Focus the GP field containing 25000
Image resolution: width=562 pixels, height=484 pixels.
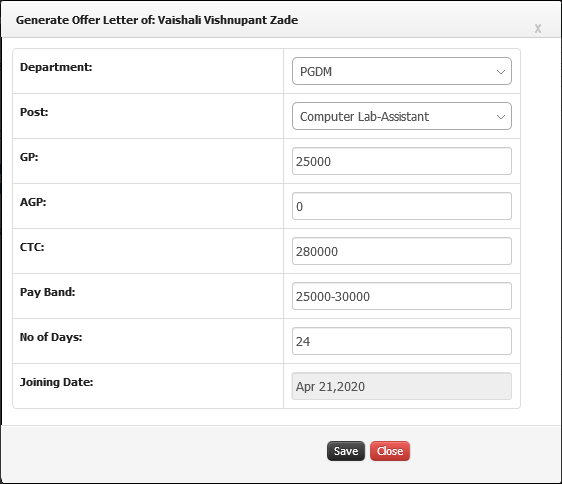402,161
